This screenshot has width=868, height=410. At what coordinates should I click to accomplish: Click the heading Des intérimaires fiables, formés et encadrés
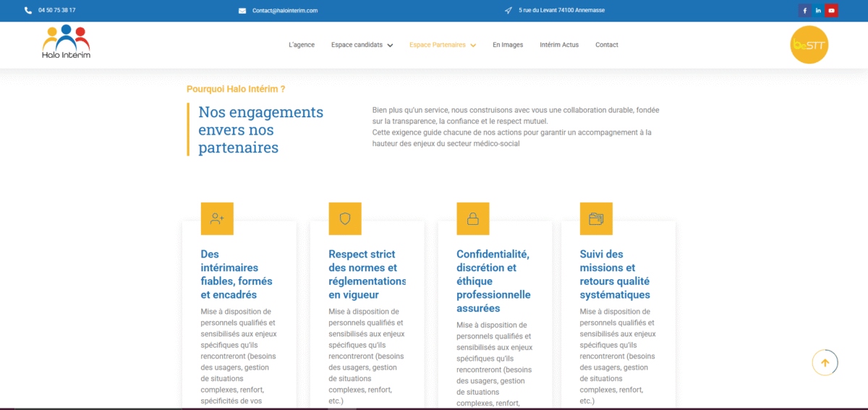[237, 275]
